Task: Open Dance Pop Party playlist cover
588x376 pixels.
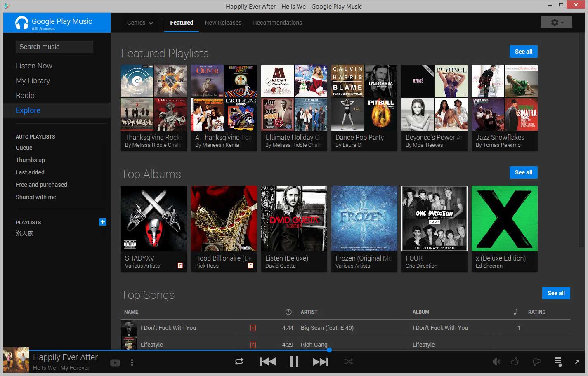Action: click(364, 98)
